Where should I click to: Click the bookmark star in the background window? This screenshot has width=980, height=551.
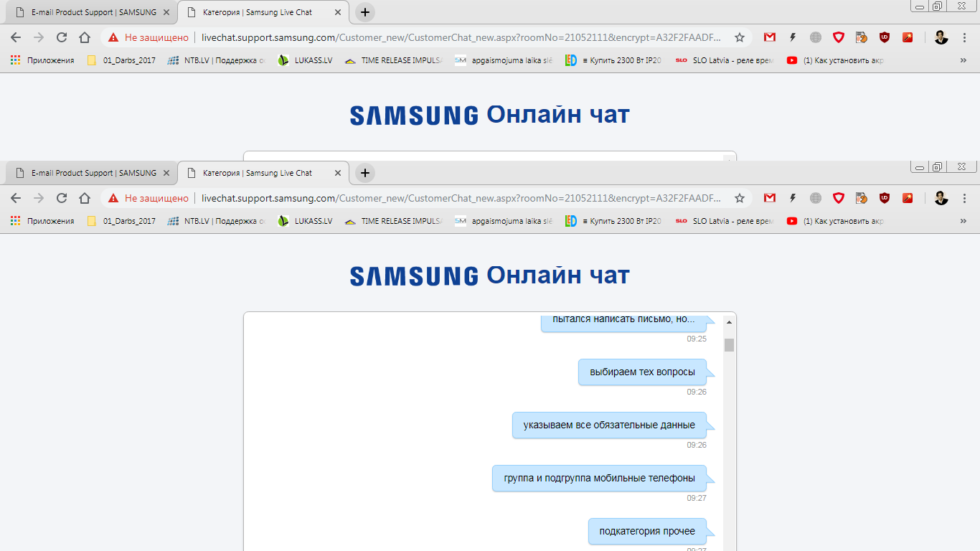tap(740, 37)
